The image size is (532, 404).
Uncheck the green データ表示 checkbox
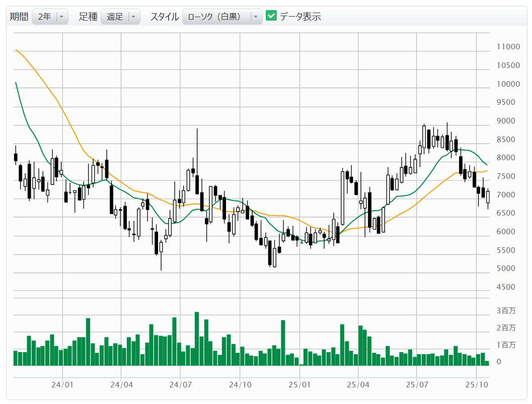click(x=271, y=16)
